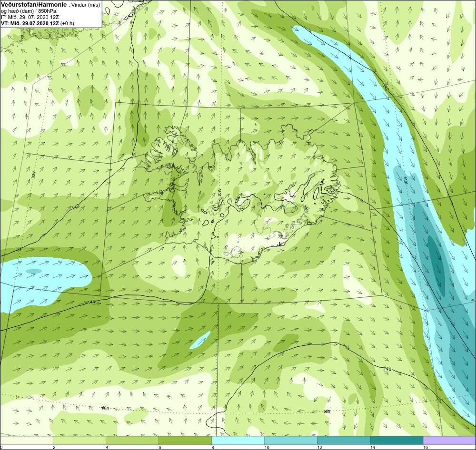Click the purple above-16 m/s legend swatch
The height and width of the screenshot is (450, 476).
450,440
